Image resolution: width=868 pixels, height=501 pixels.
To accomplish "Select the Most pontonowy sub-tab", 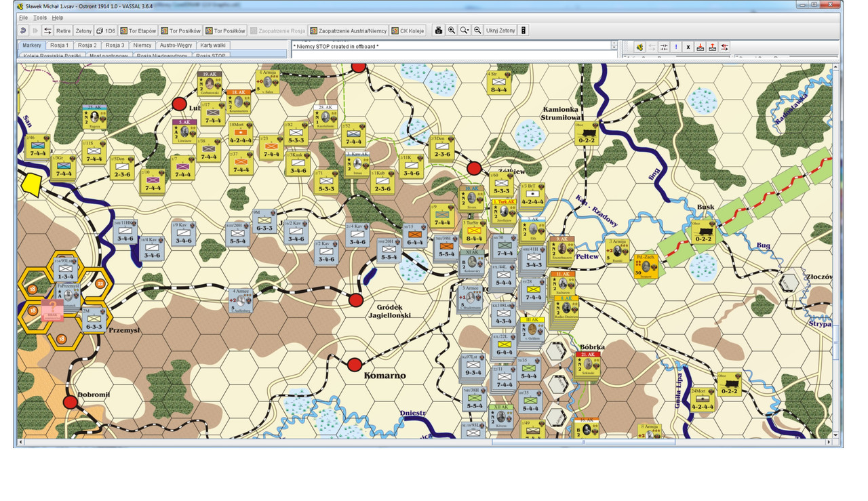I will tap(108, 55).
